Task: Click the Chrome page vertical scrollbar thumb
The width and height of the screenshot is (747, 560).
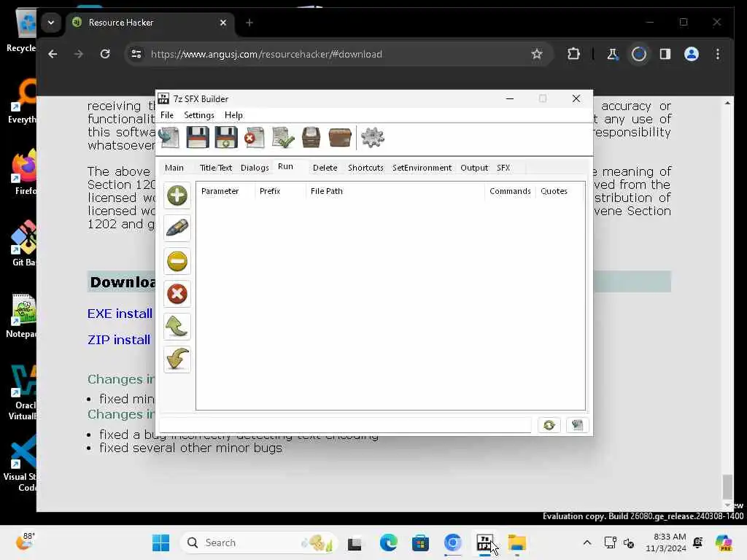Action: tap(727, 486)
